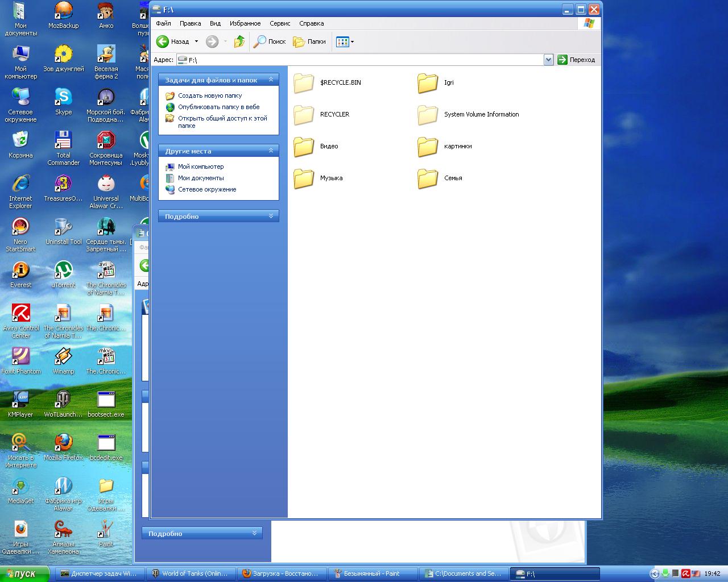Screen dimensions: 728x582
Task: Open the Музыка folder
Action: [304, 178]
